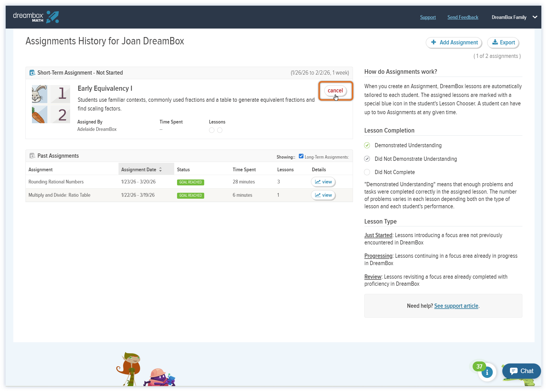
Task: Click Rounding Rational Numbers assignment name
Action: click(x=56, y=182)
